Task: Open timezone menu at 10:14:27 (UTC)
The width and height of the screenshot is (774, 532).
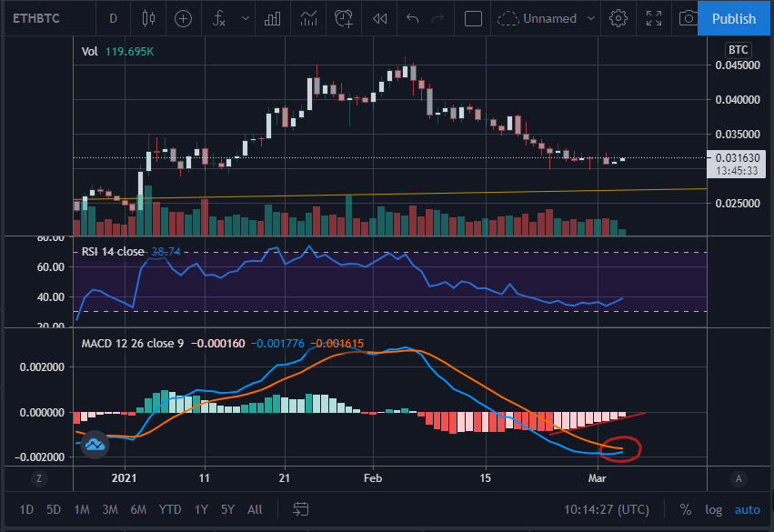Action: click(606, 509)
